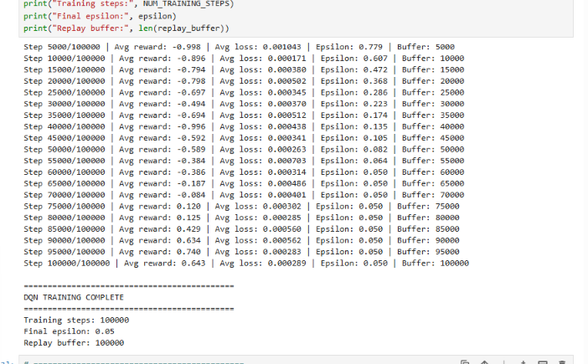Click "Buffer: 25000" in the output
588x364 pixels.
433,93
